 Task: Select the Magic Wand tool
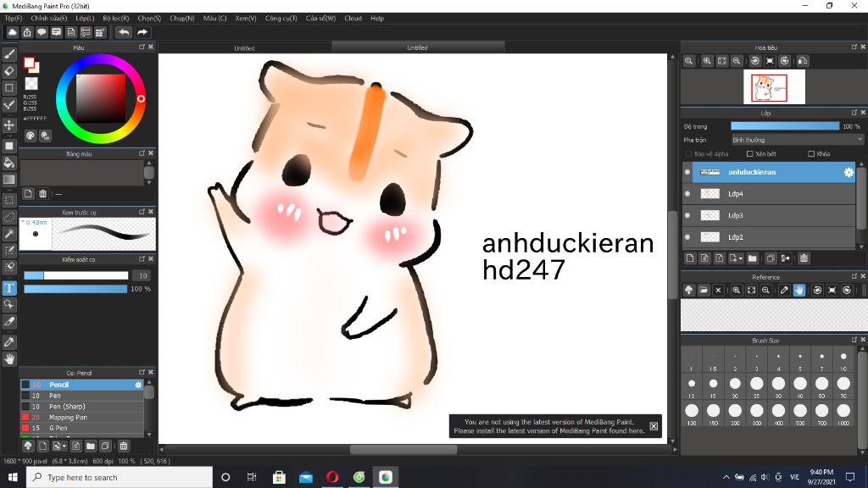coord(9,234)
